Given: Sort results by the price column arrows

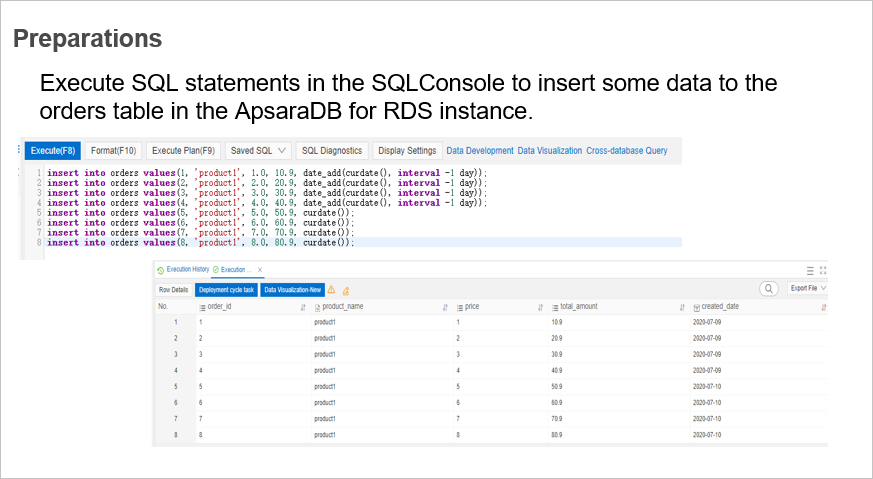Looking at the screenshot, I should (x=540, y=308).
